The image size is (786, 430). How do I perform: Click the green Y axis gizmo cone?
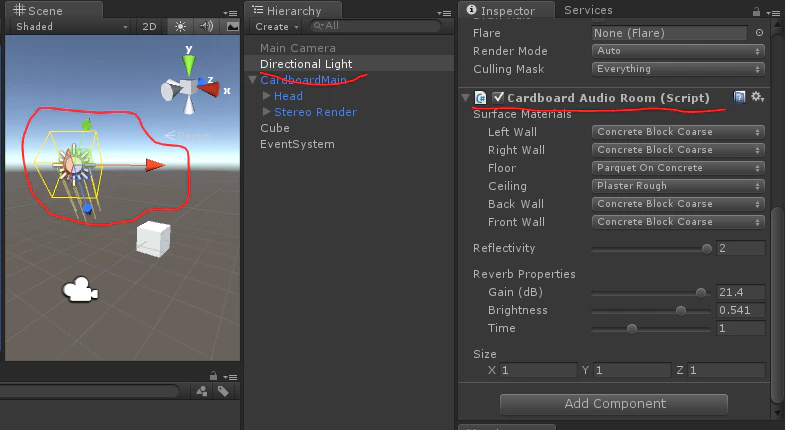point(188,66)
